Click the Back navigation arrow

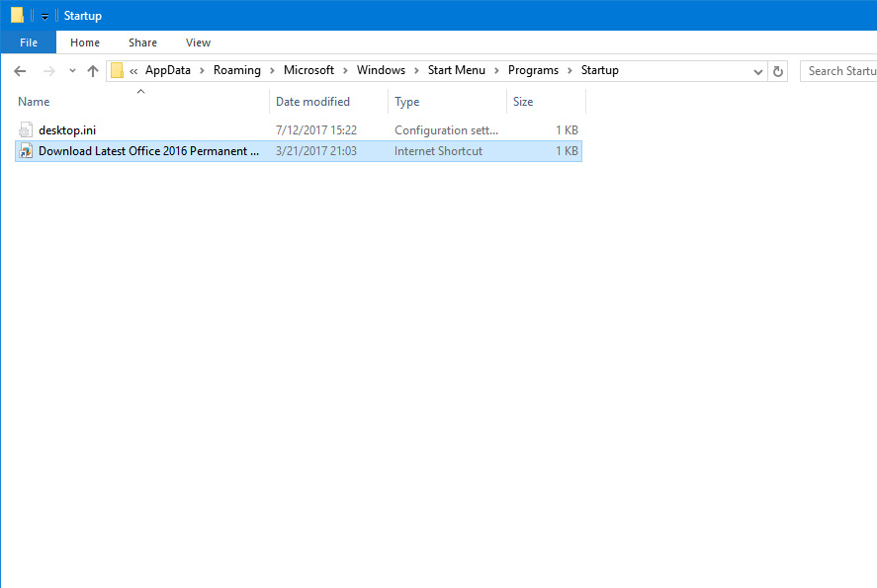20,71
